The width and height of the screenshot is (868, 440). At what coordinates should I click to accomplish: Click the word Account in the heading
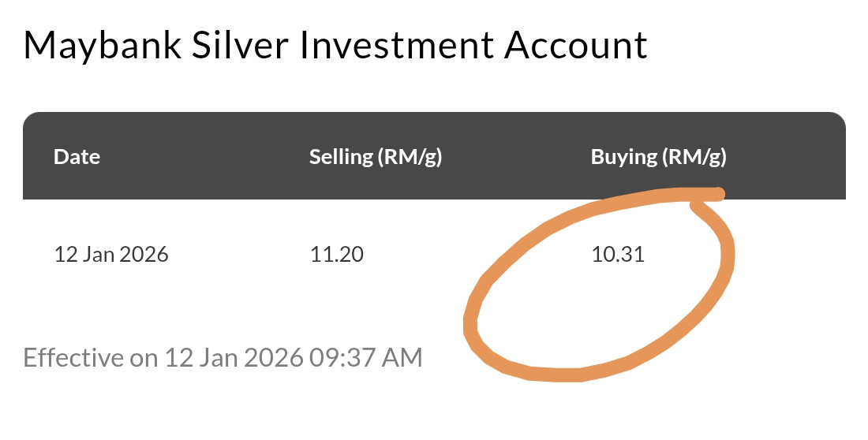576,46
